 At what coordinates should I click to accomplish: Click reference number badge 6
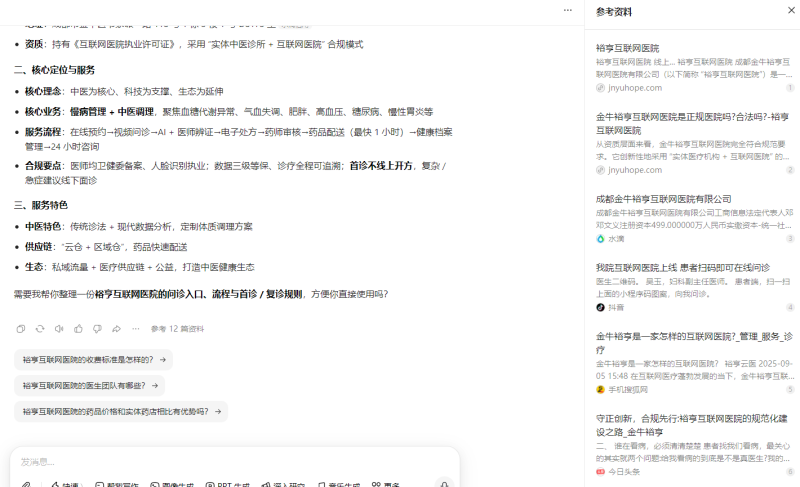pos(790,472)
